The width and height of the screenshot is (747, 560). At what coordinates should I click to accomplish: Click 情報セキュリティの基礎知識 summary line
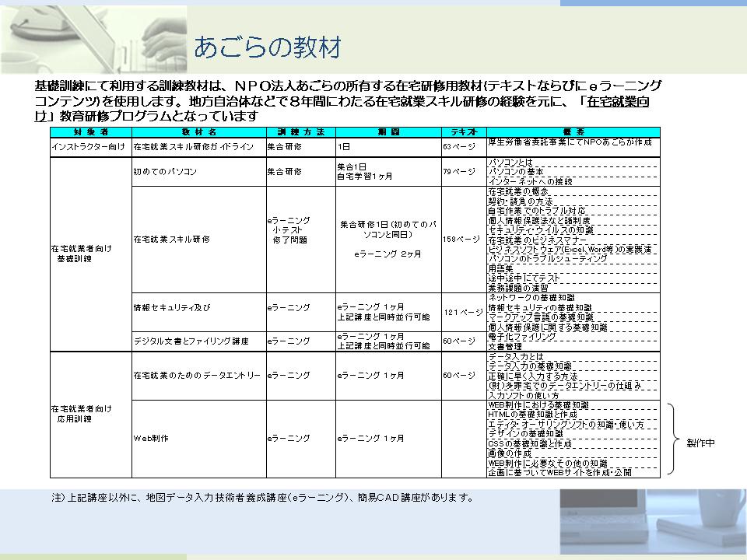pyautogui.click(x=540, y=308)
